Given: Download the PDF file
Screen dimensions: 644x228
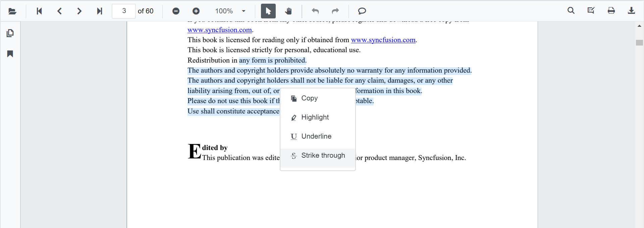Looking at the screenshot, I should [631, 11].
